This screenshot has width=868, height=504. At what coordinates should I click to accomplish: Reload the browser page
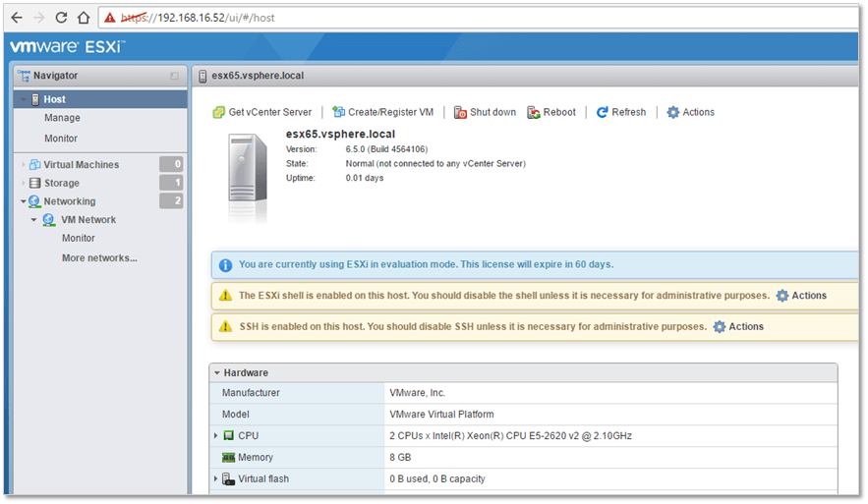click(61, 18)
